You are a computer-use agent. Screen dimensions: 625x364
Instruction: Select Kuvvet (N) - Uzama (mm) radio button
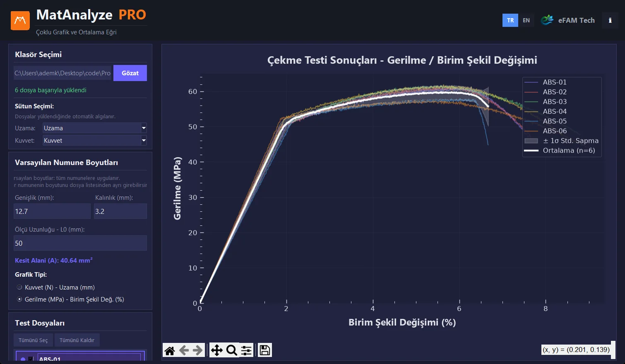tap(19, 287)
